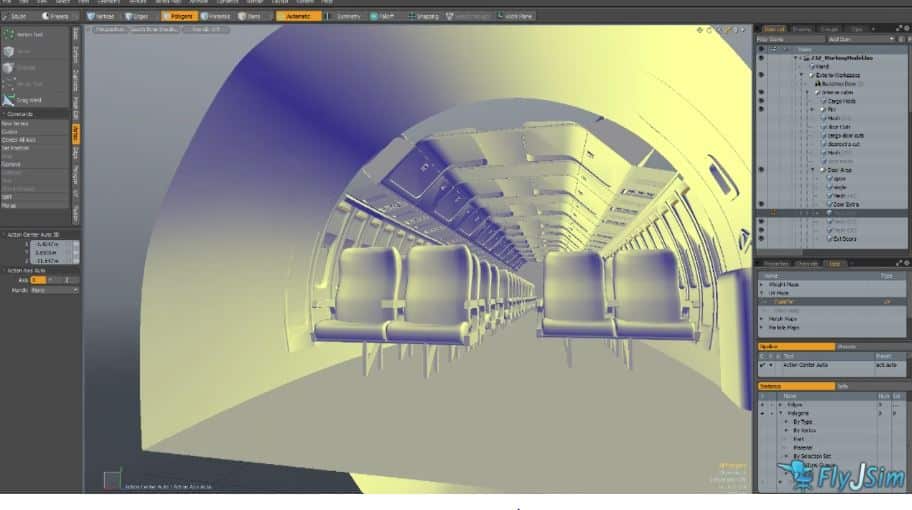Screen dimensions: 912x510
Task: Toggle visibility of the Door Extra item
Action: [x=761, y=204]
